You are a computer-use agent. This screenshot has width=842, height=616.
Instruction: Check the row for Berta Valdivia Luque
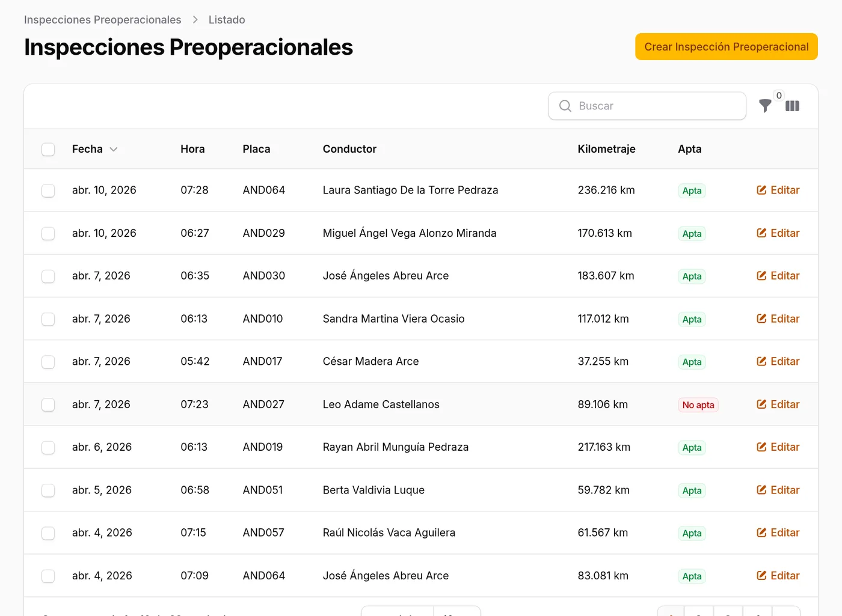(48, 490)
